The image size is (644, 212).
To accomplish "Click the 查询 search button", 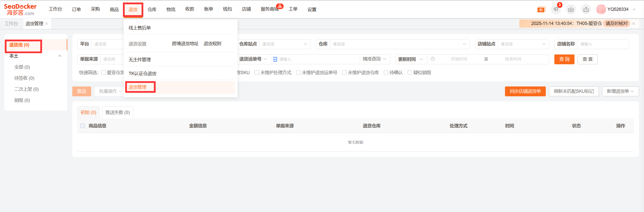I will [x=564, y=59].
